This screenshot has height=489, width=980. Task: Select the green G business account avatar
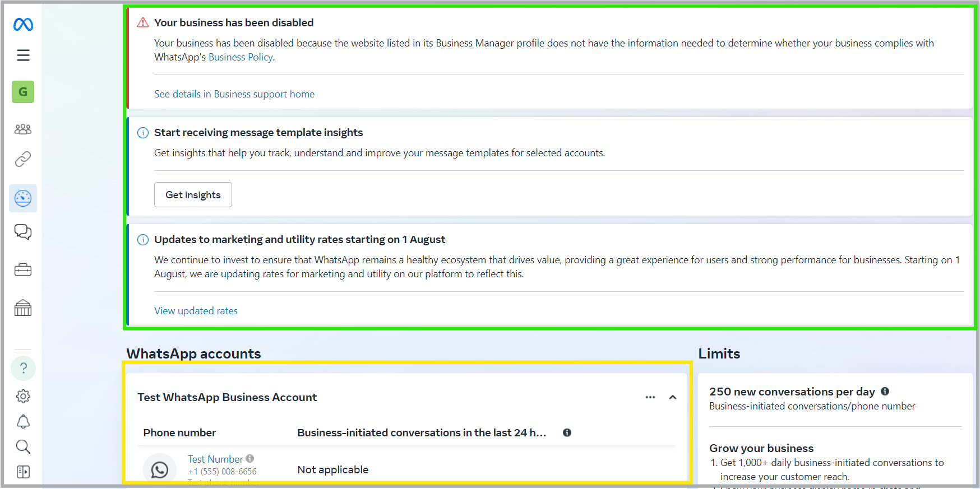pos(23,92)
